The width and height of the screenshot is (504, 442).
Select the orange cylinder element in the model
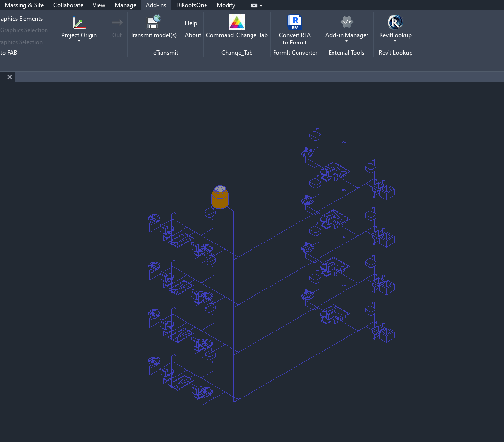pos(220,197)
